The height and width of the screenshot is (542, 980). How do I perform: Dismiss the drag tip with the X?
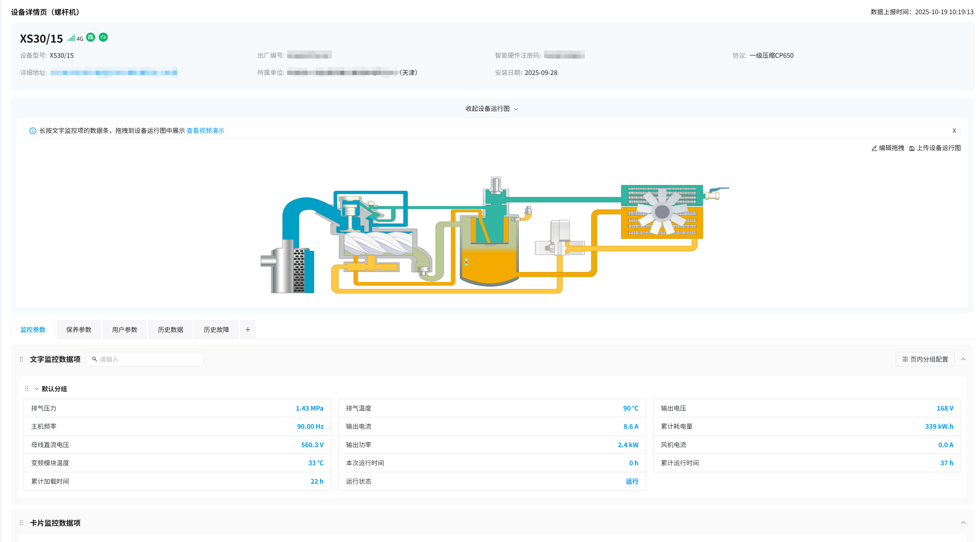click(x=954, y=131)
